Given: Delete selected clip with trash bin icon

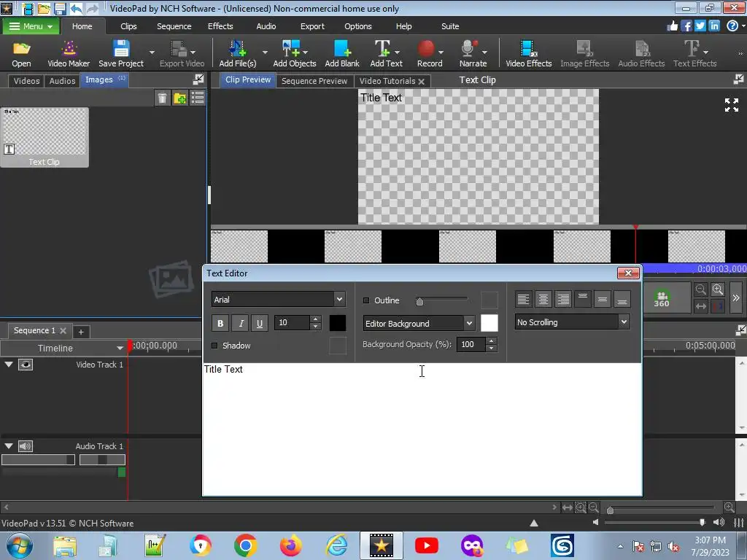Looking at the screenshot, I should tap(162, 98).
